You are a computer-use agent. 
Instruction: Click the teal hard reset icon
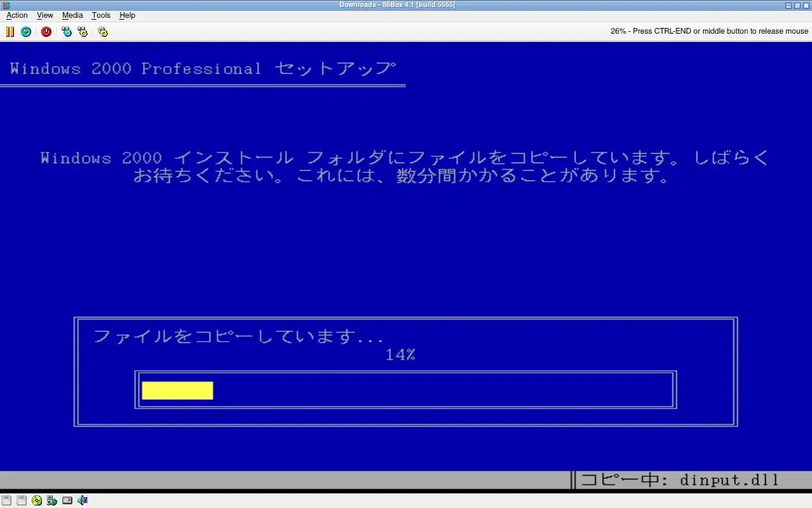pyautogui.click(x=26, y=31)
